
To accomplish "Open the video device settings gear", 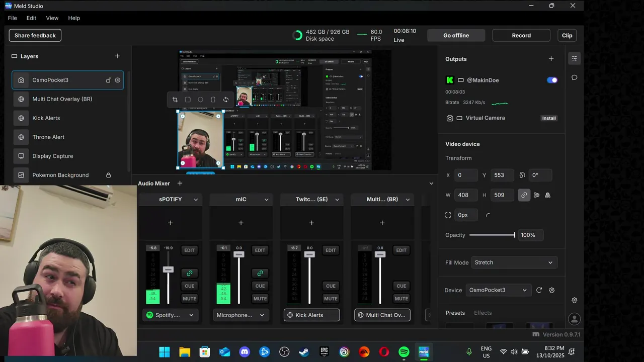I will (x=551, y=290).
